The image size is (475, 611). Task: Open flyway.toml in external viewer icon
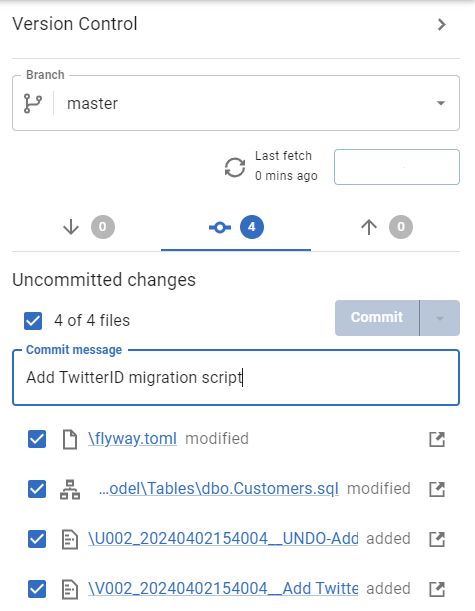(437, 439)
